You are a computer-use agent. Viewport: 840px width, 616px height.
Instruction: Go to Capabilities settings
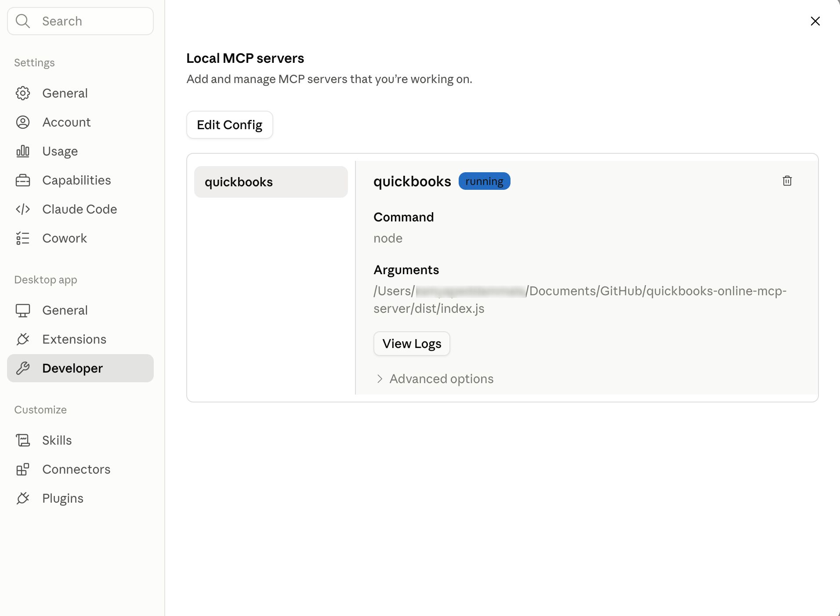click(x=80, y=180)
